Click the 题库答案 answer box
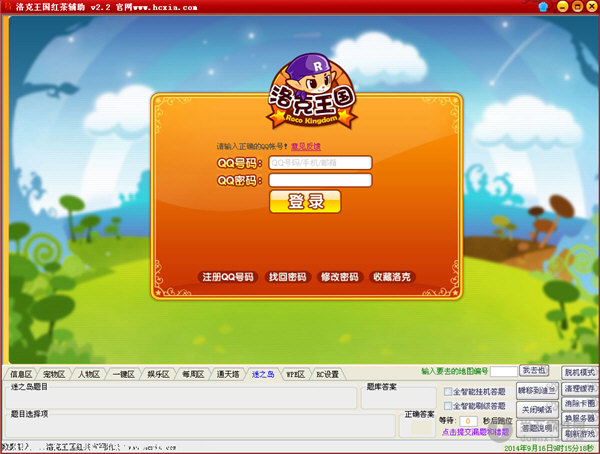Screen dimensions: 600x454 [x=398, y=398]
